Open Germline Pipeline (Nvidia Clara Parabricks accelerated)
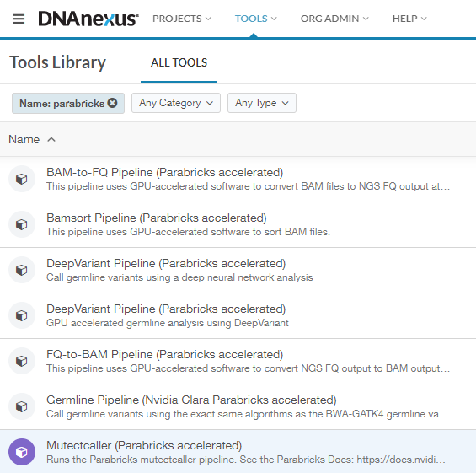The height and width of the screenshot is (473, 476). click(x=191, y=400)
